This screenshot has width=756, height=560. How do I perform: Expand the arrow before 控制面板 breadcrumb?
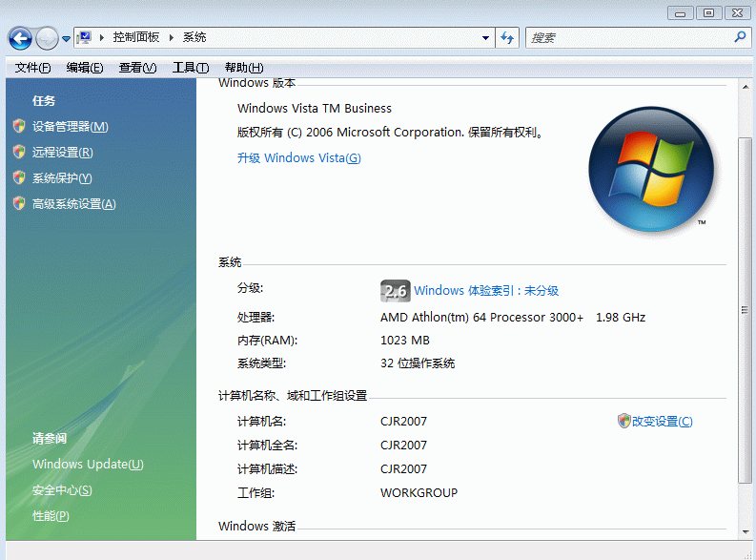102,37
